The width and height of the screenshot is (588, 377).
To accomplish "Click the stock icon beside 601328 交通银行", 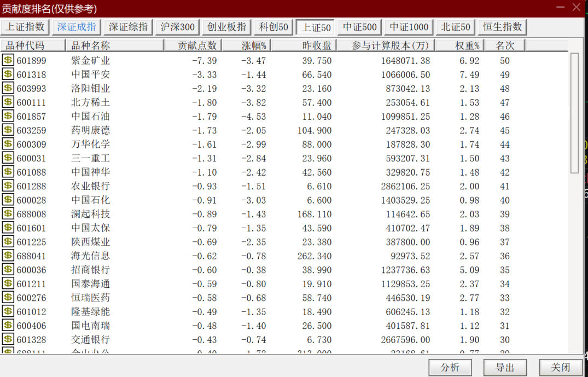I will click(8, 339).
